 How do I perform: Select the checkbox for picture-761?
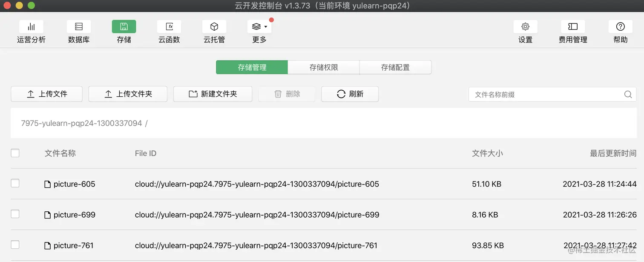[15, 245]
